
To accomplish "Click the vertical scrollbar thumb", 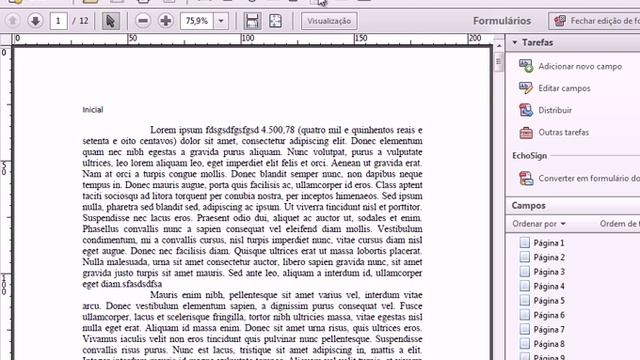I will pos(498,62).
